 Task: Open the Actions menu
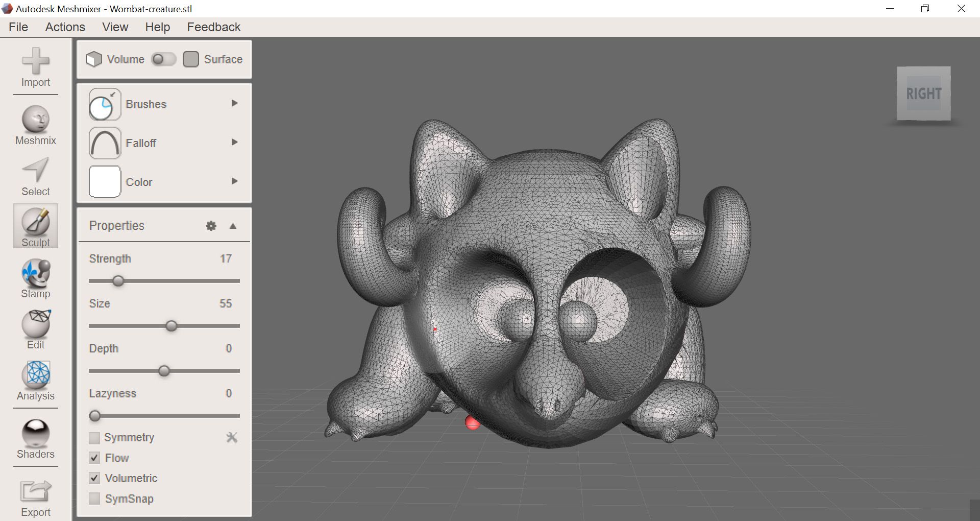65,27
